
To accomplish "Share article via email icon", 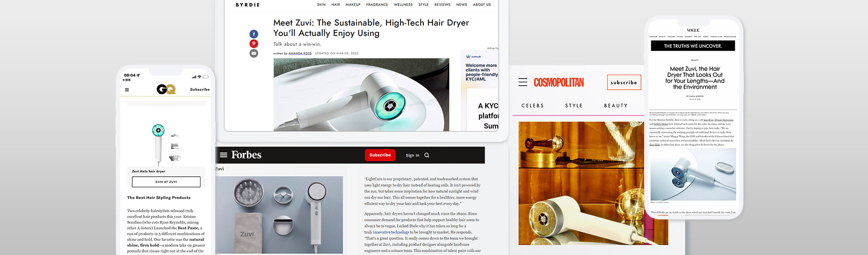I will click(x=254, y=53).
